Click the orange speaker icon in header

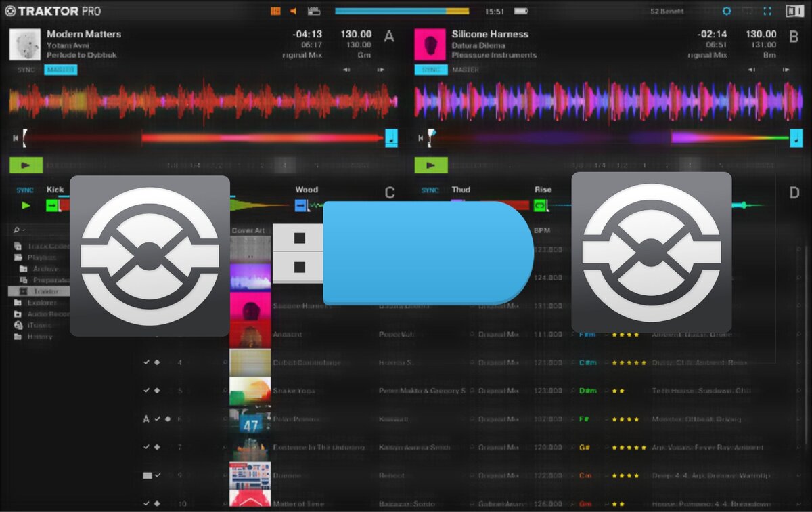click(x=294, y=11)
